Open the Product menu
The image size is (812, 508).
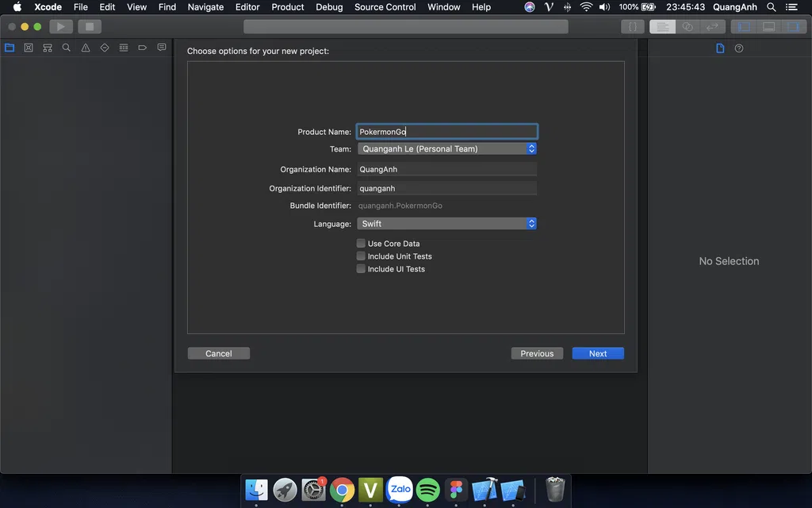pos(288,7)
